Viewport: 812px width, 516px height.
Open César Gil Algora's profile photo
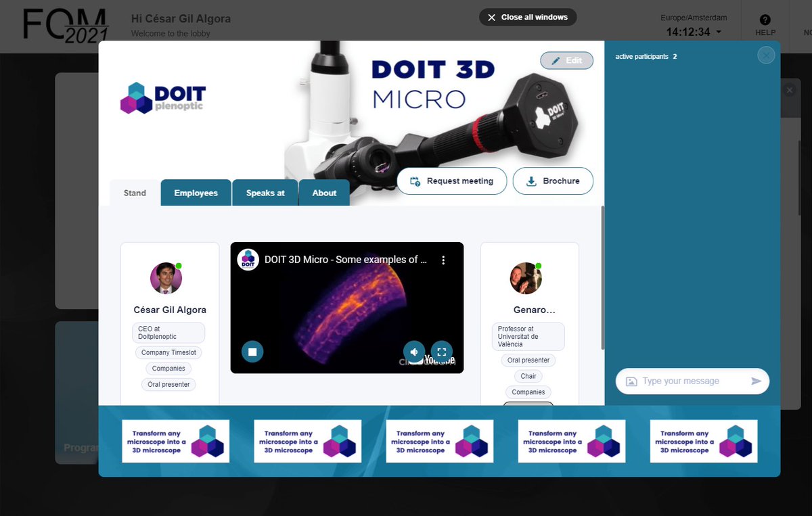(166, 278)
